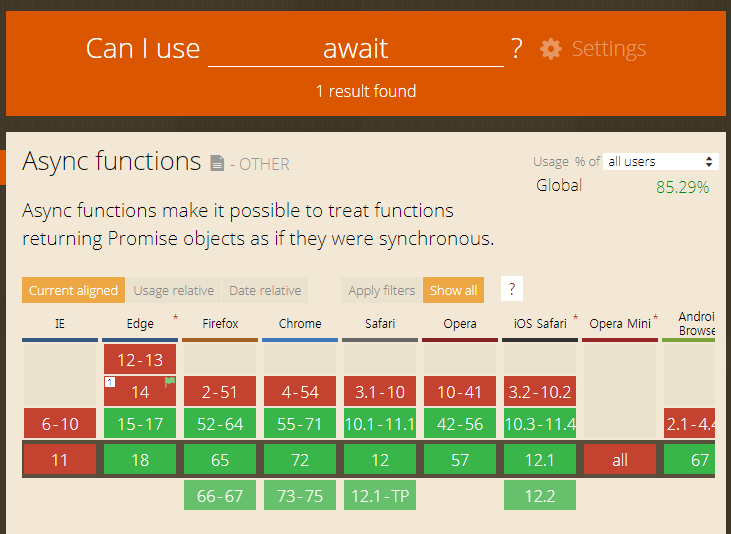The image size is (731, 534).
Task: Choose Show all option
Action: [x=453, y=290]
